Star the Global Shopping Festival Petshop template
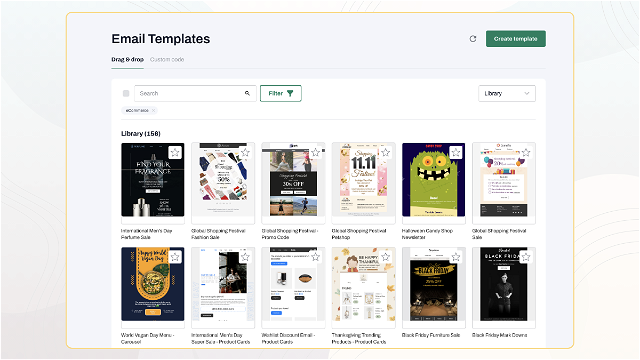Image resolution: width=640 pixels, height=360 pixels. pos(386,152)
